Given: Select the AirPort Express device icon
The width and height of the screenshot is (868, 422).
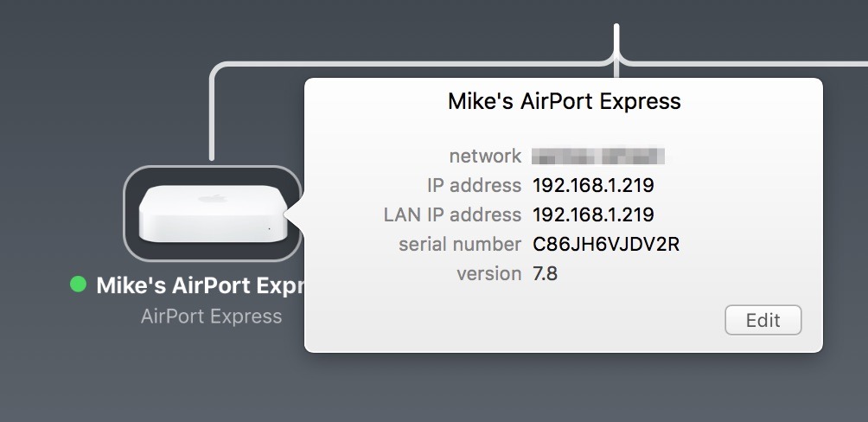Looking at the screenshot, I should point(213,214).
